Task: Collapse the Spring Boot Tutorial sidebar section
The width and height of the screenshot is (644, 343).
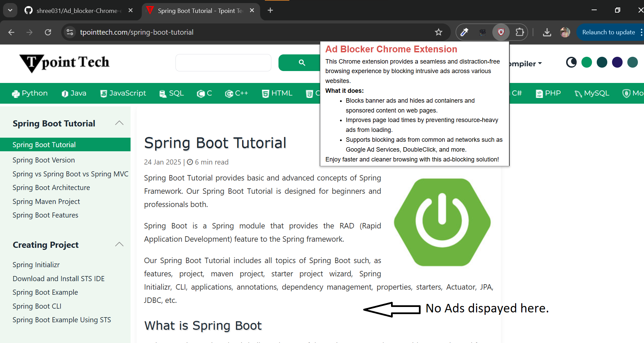Action: pos(119,123)
